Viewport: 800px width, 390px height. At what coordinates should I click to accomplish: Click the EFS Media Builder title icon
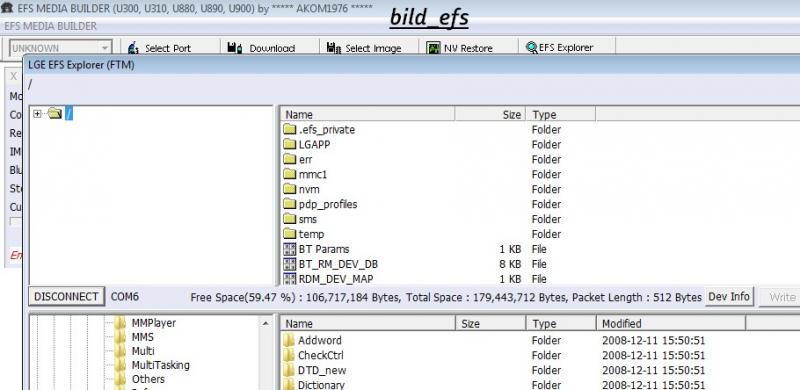click(7, 8)
